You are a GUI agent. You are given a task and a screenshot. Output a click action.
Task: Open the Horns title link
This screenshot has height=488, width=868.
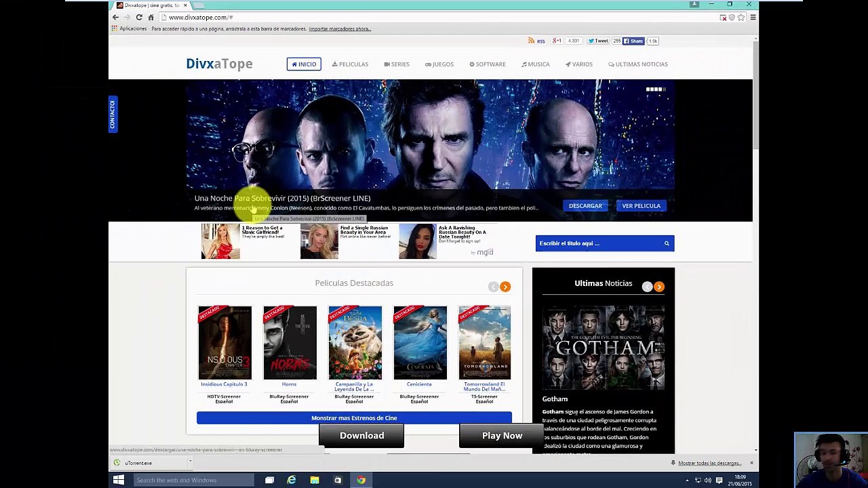289,384
